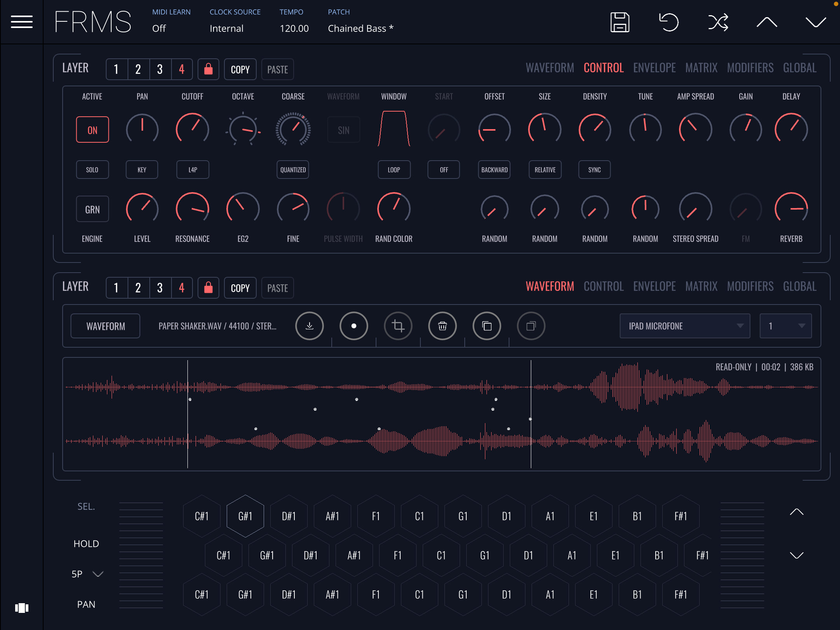Image resolution: width=840 pixels, height=630 pixels.
Task: Drag the CUTOFF knob in Layer 1
Action: coord(191,130)
